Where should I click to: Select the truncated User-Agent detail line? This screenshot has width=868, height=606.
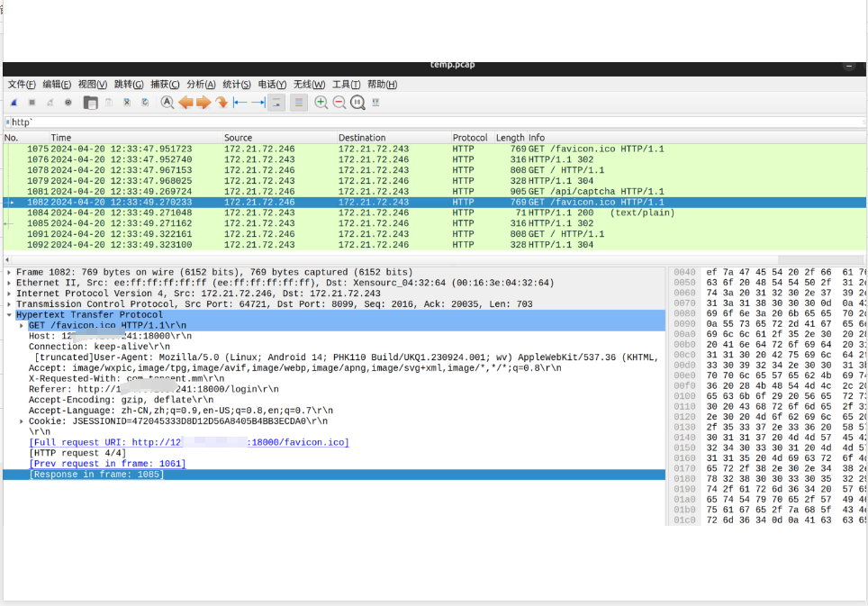(x=346, y=357)
